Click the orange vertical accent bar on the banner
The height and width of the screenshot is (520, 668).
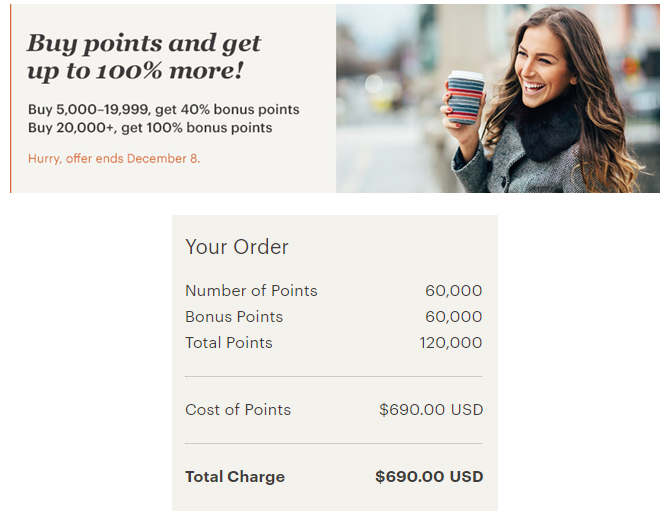(x=11, y=98)
